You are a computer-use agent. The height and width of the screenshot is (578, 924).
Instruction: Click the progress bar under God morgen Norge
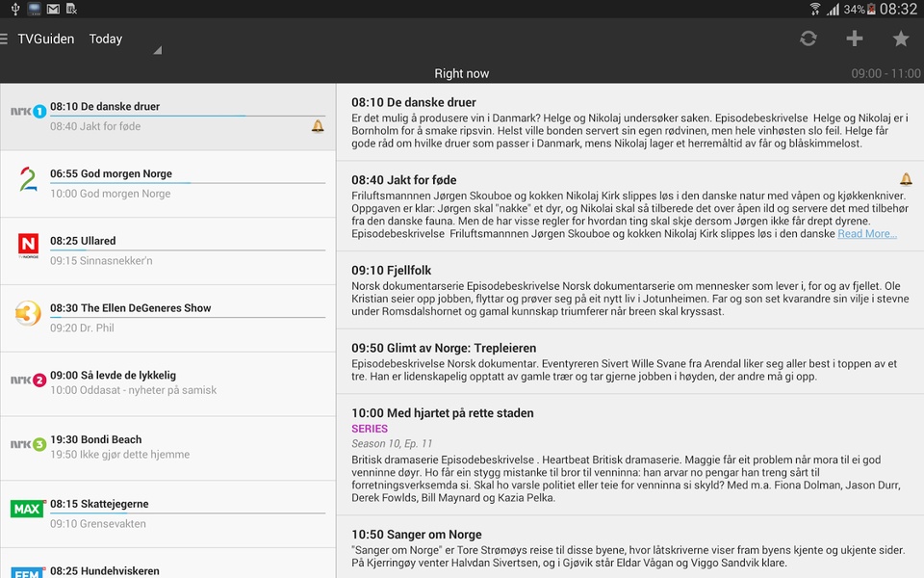tap(188, 183)
